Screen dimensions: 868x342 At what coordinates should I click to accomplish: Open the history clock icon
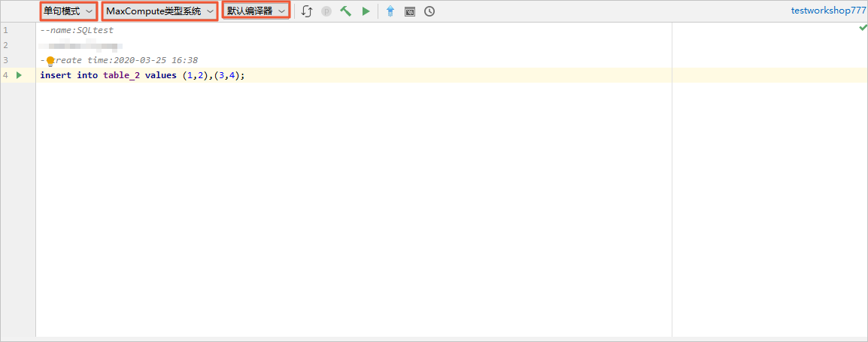tap(429, 11)
